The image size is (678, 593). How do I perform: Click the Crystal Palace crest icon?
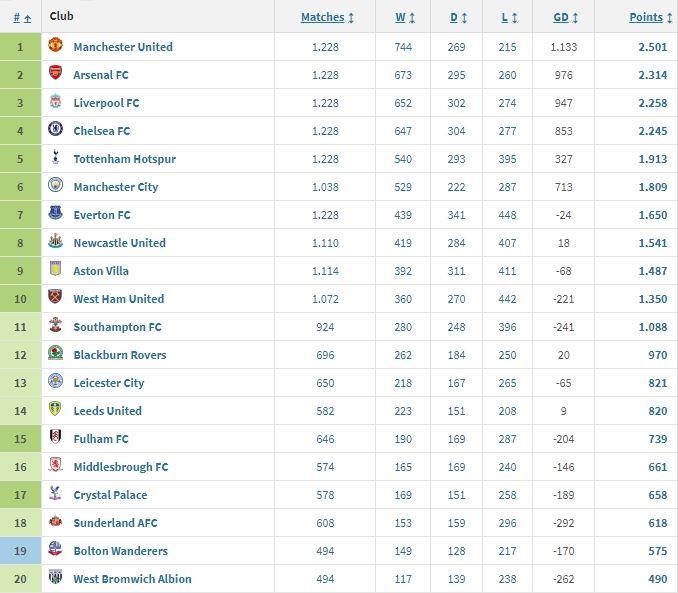(x=55, y=493)
